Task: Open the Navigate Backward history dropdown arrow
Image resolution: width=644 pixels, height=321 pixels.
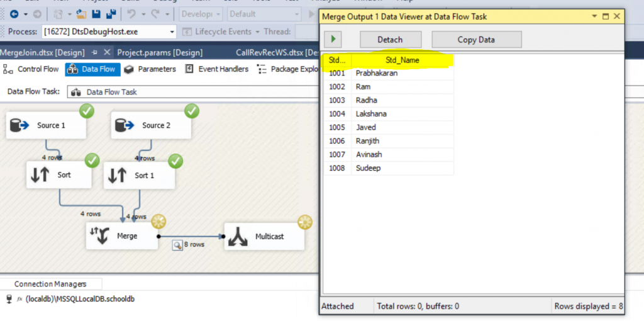Action: (x=26, y=14)
